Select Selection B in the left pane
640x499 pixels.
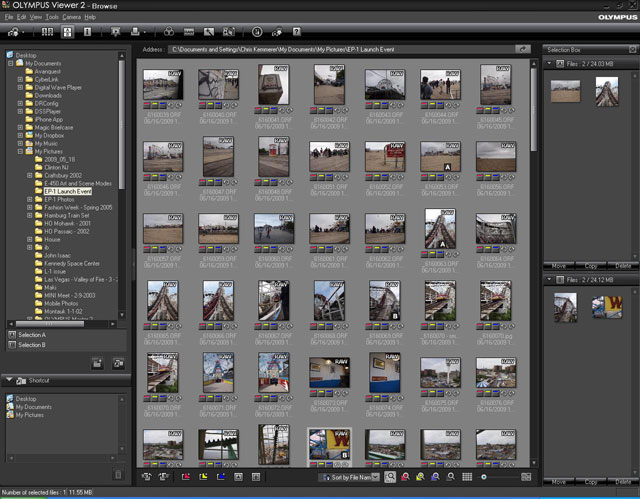click(x=27, y=345)
